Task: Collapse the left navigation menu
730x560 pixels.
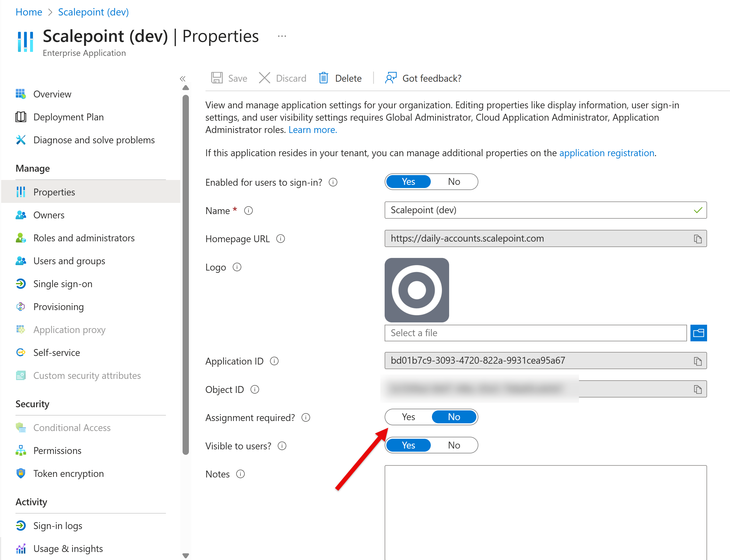Action: [182, 79]
